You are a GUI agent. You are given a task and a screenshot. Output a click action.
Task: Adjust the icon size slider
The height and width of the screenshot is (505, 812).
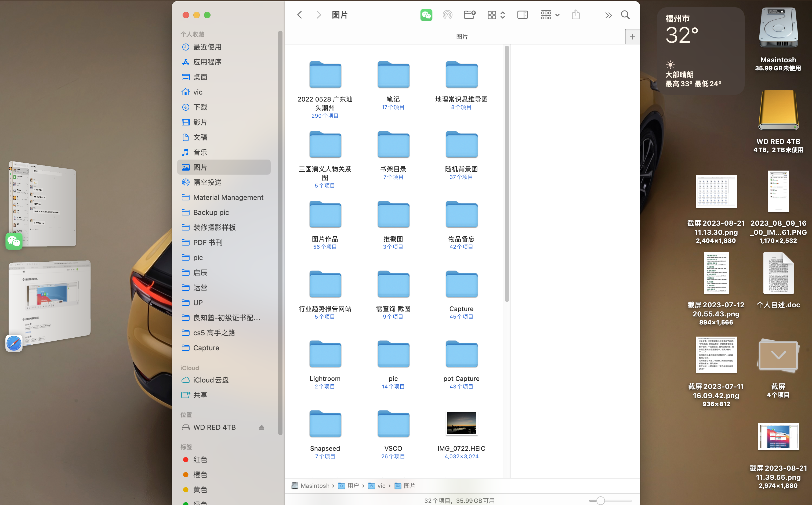coord(600,500)
